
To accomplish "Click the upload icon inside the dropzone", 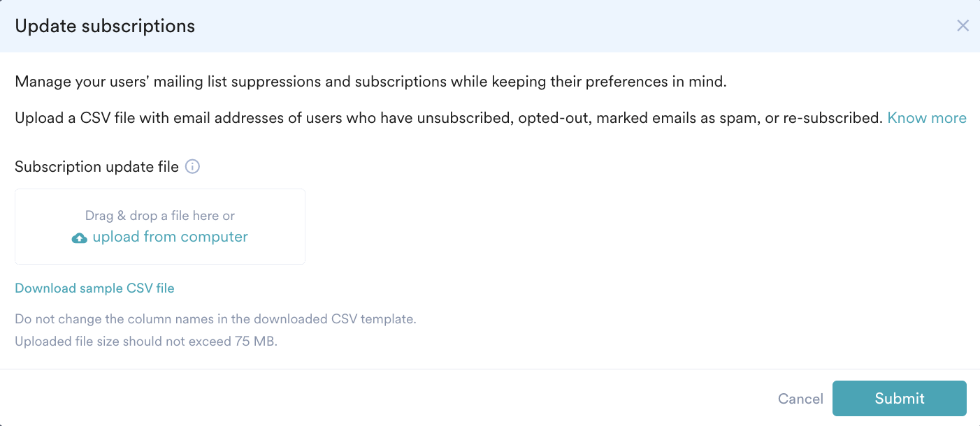I will (x=79, y=237).
